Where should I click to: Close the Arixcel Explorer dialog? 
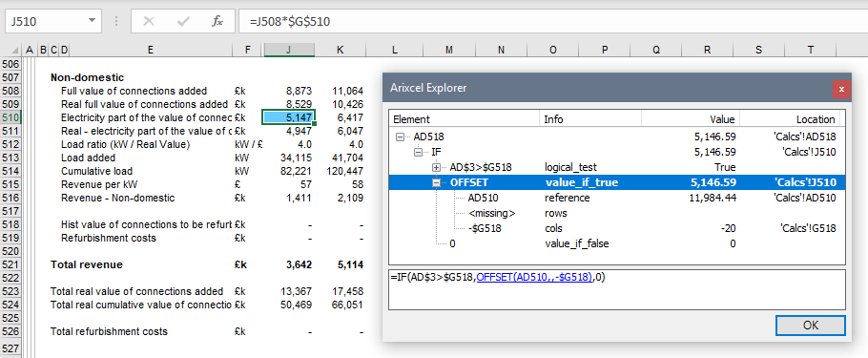(841, 89)
